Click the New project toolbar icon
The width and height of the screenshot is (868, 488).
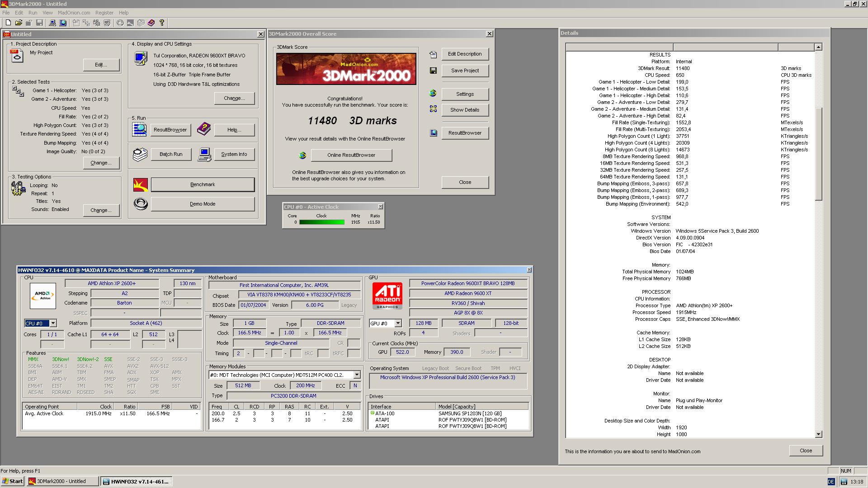[x=8, y=23]
